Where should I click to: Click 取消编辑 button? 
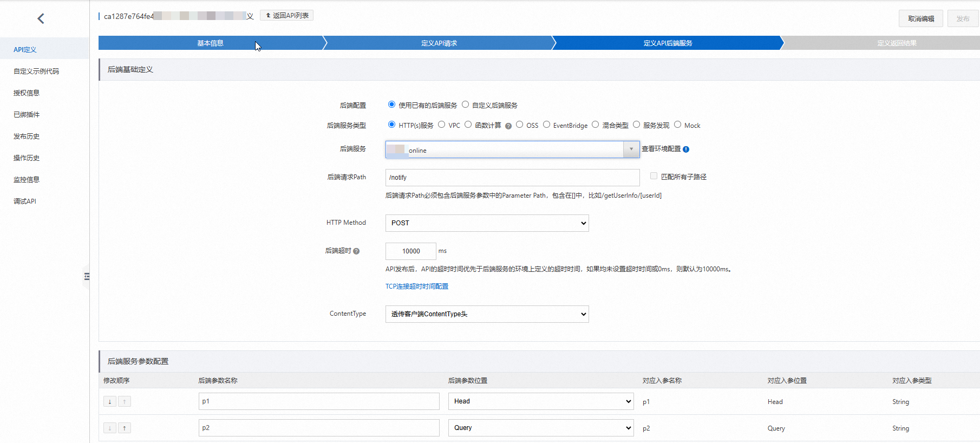(x=921, y=18)
